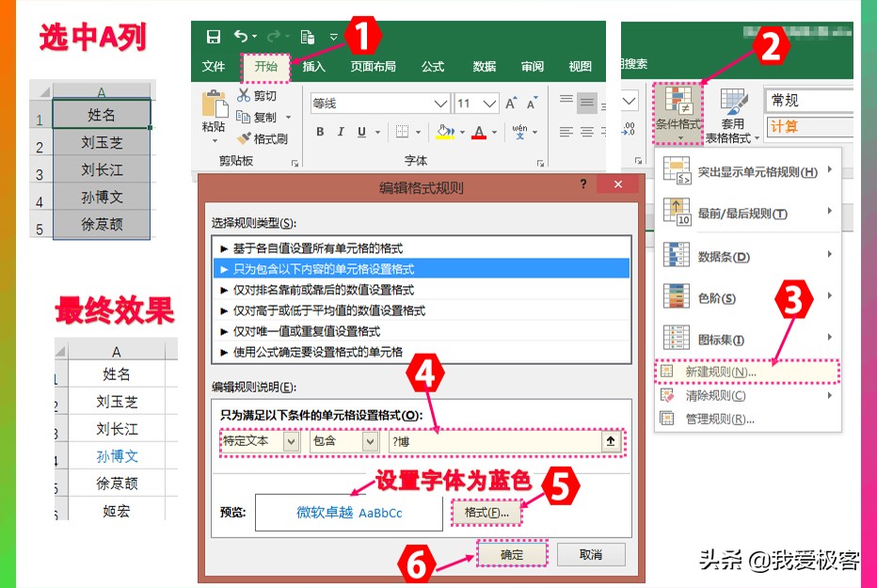Expand the fill color dropdown arrow
The height and width of the screenshot is (588, 877).
462,133
